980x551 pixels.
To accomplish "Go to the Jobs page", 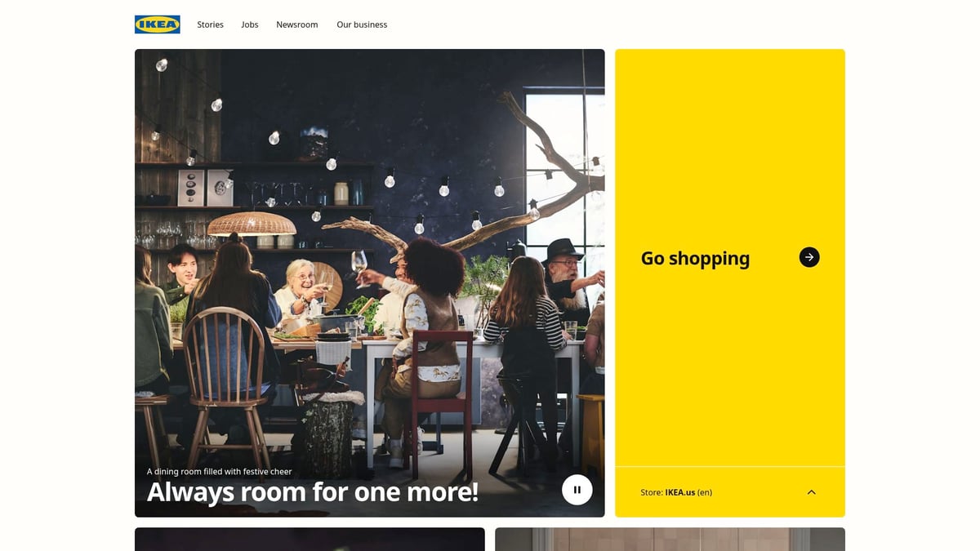I will click(x=250, y=24).
